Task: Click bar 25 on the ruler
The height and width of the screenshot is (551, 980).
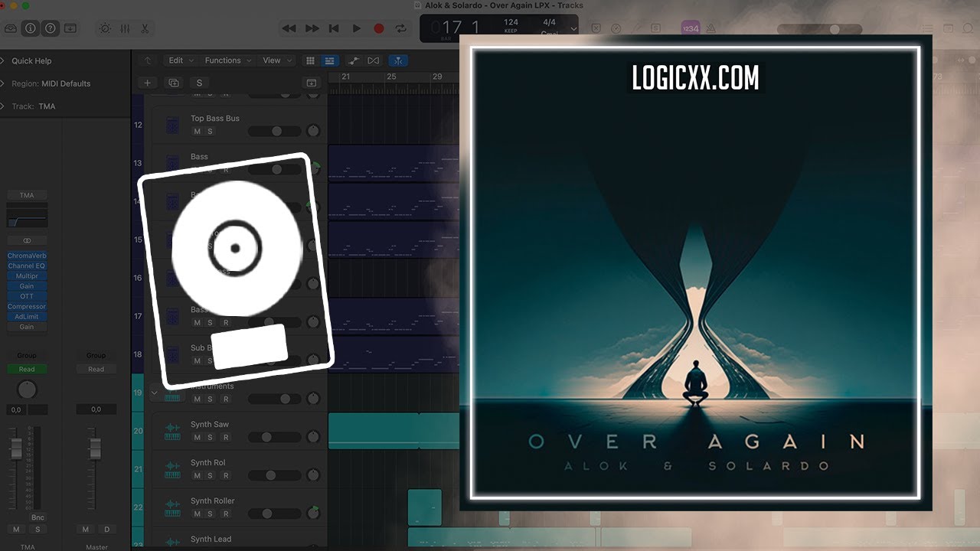Action: (391, 77)
